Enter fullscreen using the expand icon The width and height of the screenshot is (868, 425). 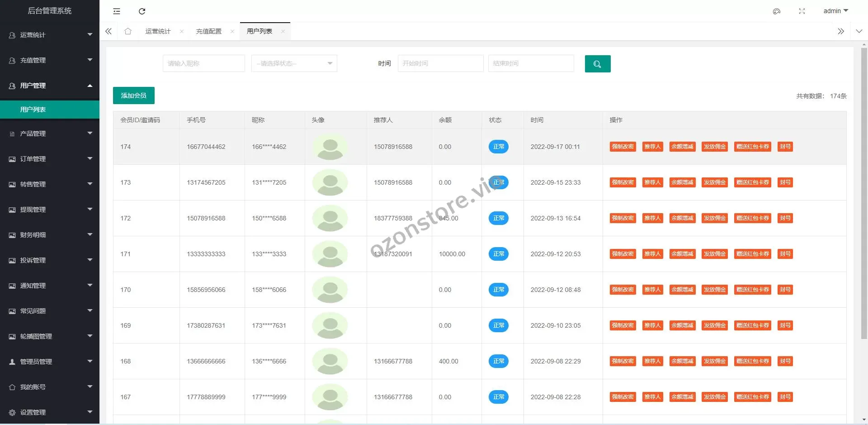tap(802, 11)
